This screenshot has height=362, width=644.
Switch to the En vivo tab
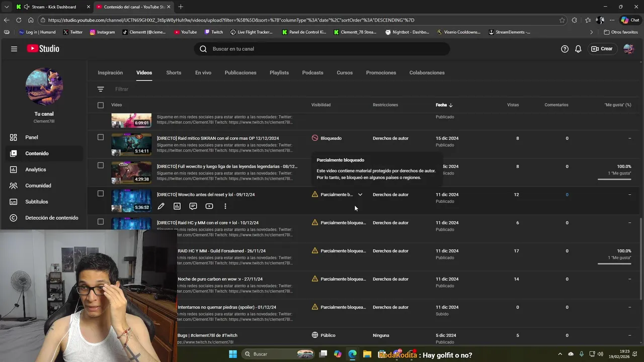click(x=203, y=72)
